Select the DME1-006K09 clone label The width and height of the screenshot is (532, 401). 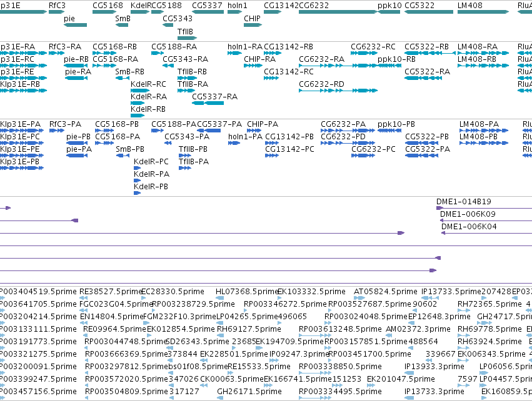pyautogui.click(x=468, y=214)
